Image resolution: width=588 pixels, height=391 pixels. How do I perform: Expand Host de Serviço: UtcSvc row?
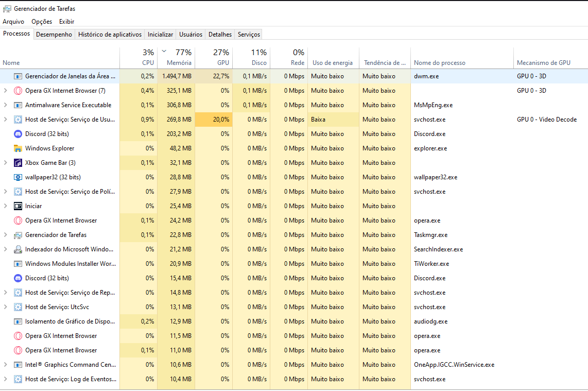[5, 307]
